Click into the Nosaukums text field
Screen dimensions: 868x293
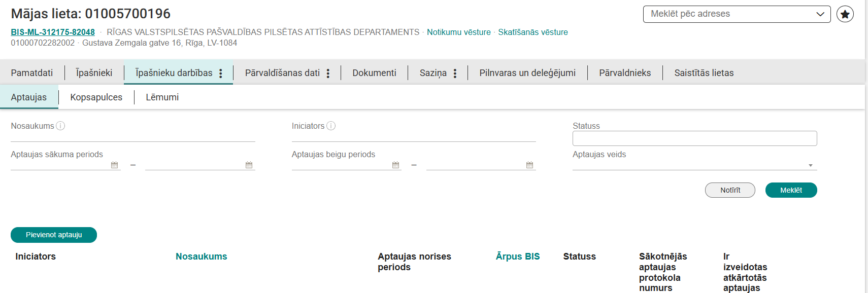coord(132,136)
